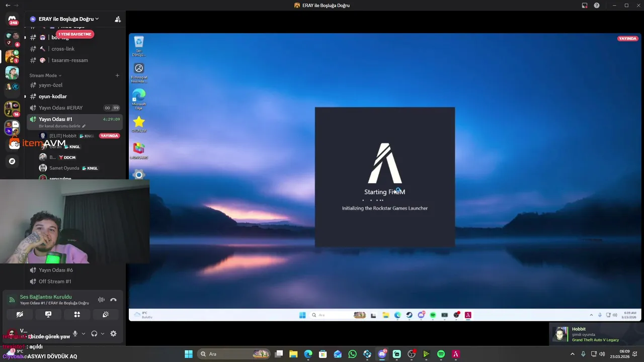This screenshot has height=362, width=644.
Task: Open Ses Bağlantısı Kuruldu connection details
Action: (x=46, y=297)
